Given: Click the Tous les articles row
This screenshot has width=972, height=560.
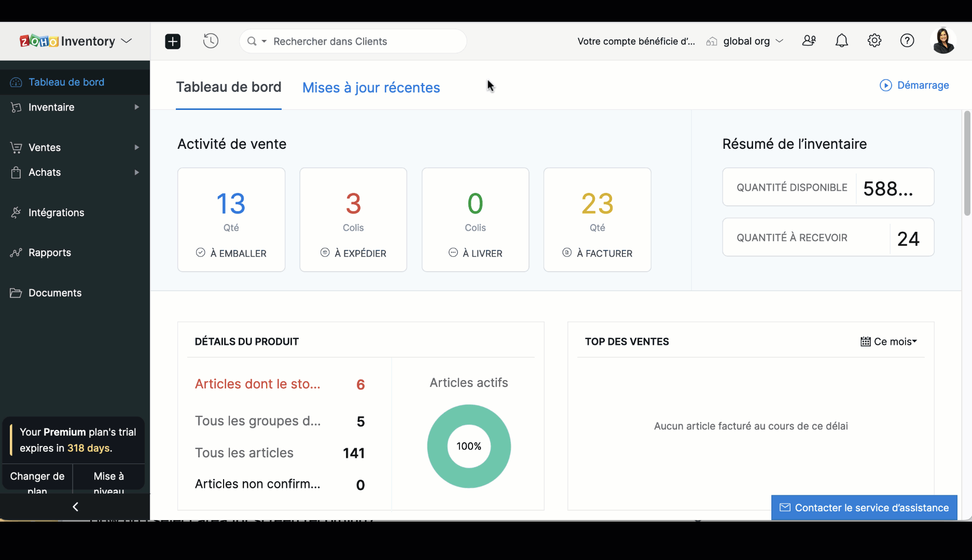Looking at the screenshot, I should [x=280, y=453].
